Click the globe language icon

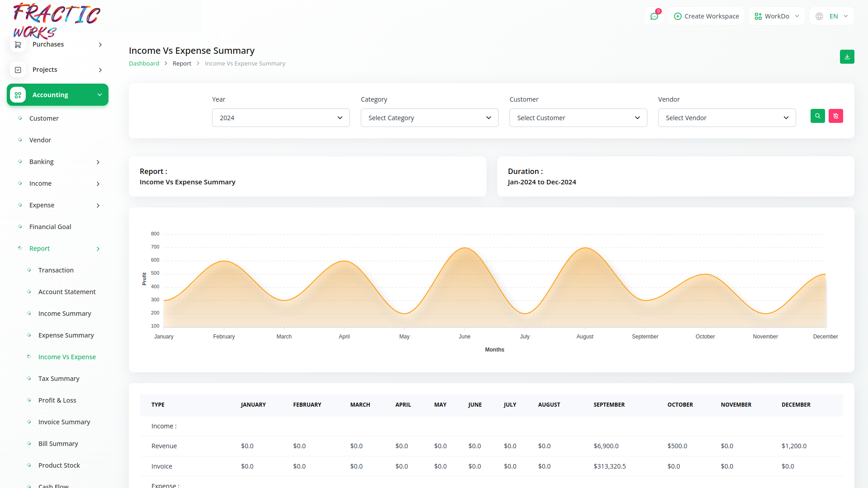click(x=819, y=16)
